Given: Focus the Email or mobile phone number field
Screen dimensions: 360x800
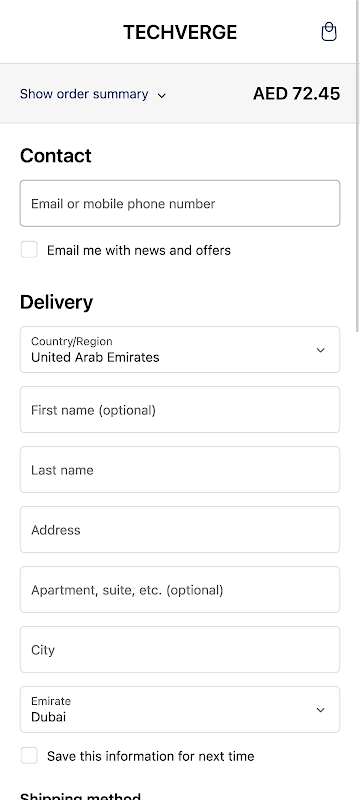Looking at the screenshot, I should [x=180, y=203].
